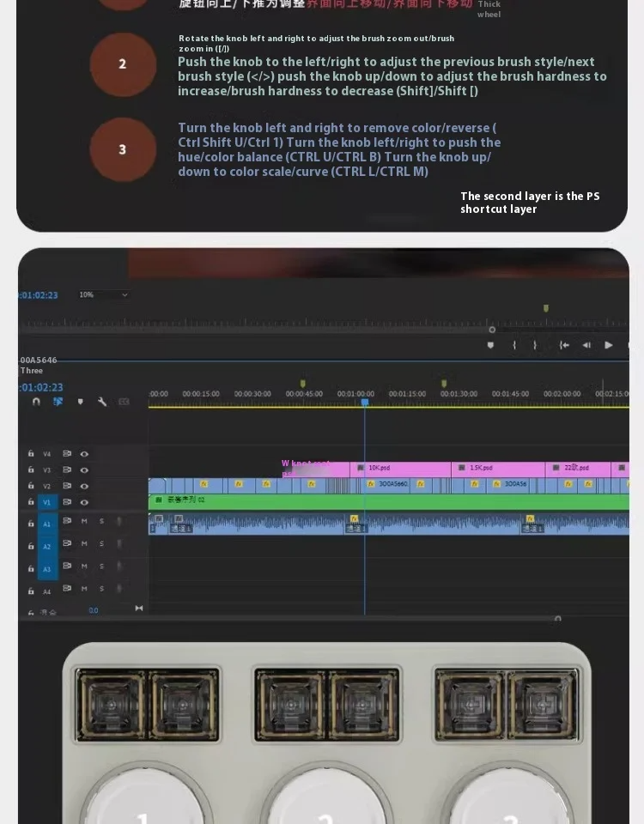
Task: Mute audio track A4
Action: pyautogui.click(x=84, y=589)
